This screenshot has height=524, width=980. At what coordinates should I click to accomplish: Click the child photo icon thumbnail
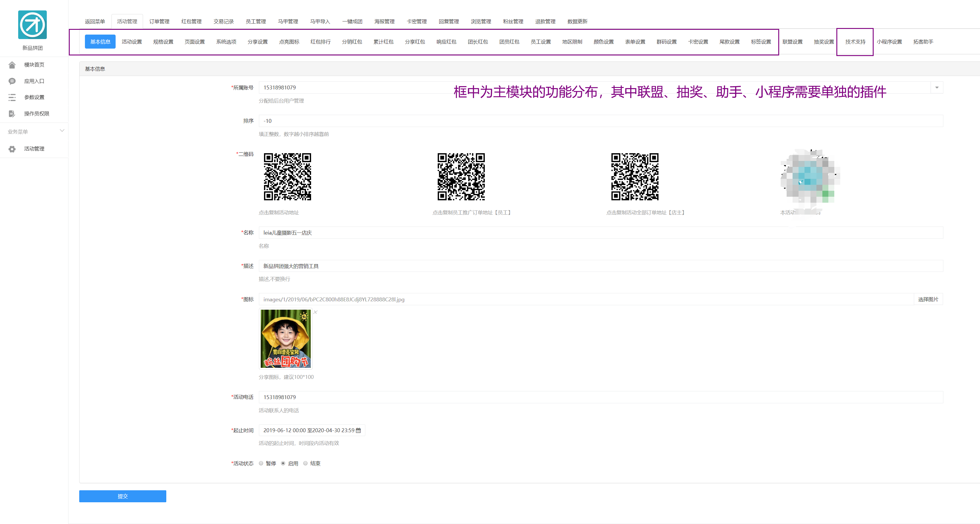click(x=286, y=338)
